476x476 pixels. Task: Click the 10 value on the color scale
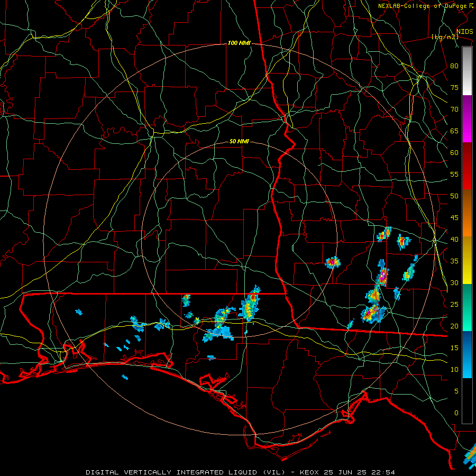pyautogui.click(x=454, y=370)
